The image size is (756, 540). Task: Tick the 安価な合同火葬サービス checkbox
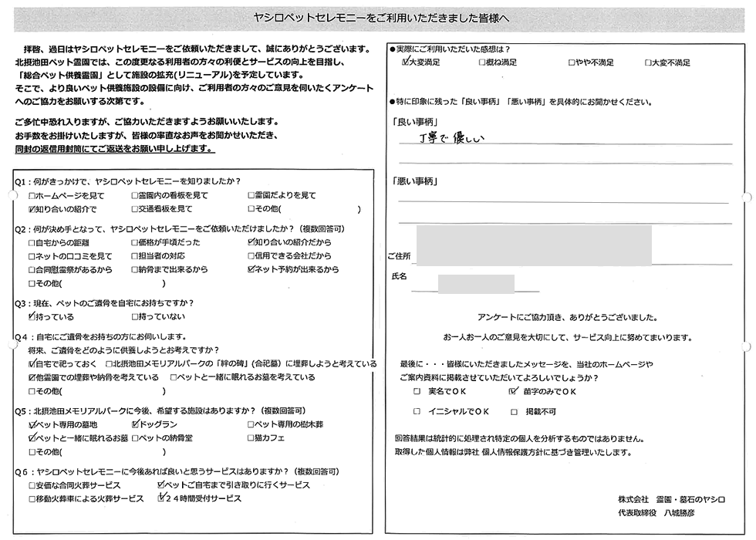(32, 486)
